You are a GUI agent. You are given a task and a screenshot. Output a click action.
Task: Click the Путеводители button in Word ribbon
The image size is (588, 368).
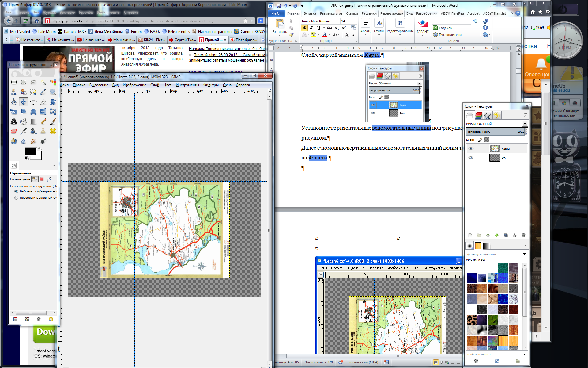click(x=447, y=35)
